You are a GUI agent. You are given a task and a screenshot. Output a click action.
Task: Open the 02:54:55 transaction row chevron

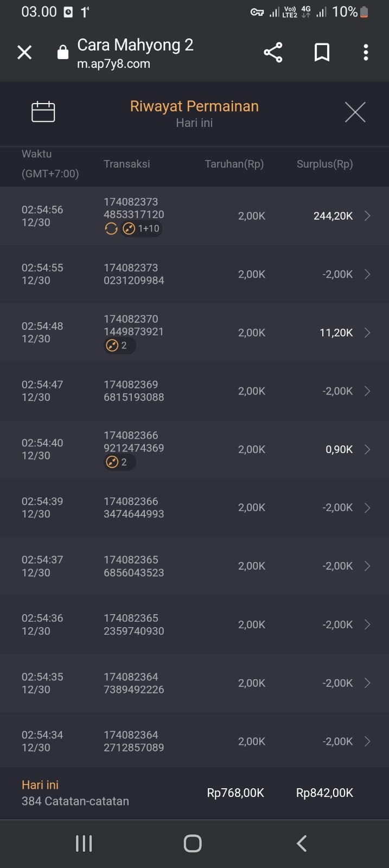tap(367, 274)
